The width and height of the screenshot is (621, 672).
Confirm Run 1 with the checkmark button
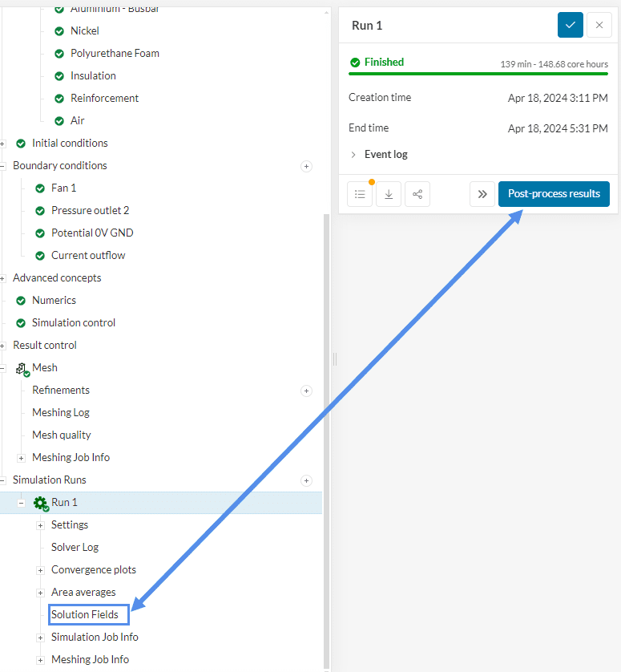pyautogui.click(x=570, y=25)
